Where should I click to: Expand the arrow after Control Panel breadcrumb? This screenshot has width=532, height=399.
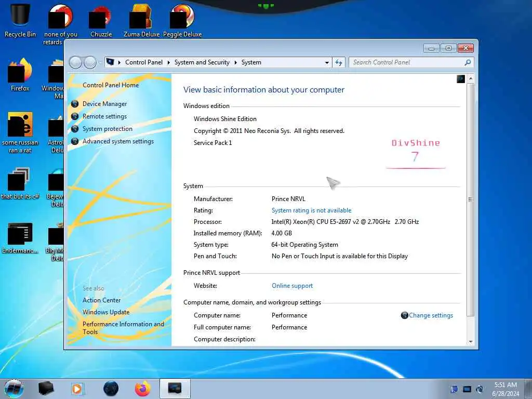169,62
